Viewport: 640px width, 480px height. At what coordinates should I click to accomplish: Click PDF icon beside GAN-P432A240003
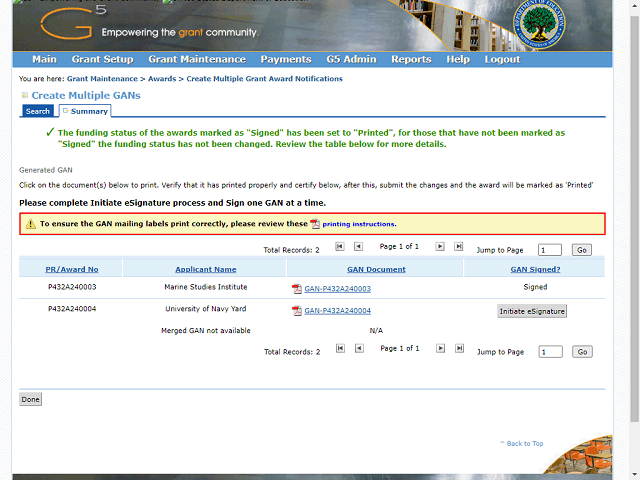click(x=296, y=289)
